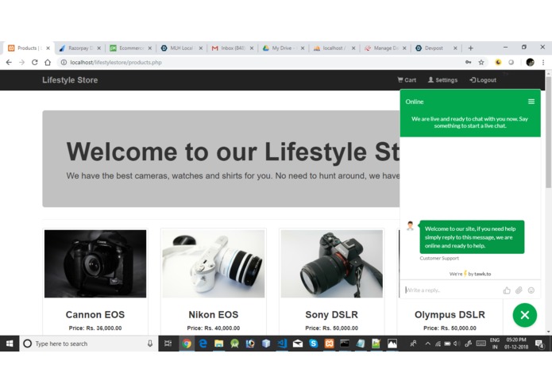This screenshot has width=552, height=392.
Task: Switch to the Ecommerce tab
Action: (129, 48)
